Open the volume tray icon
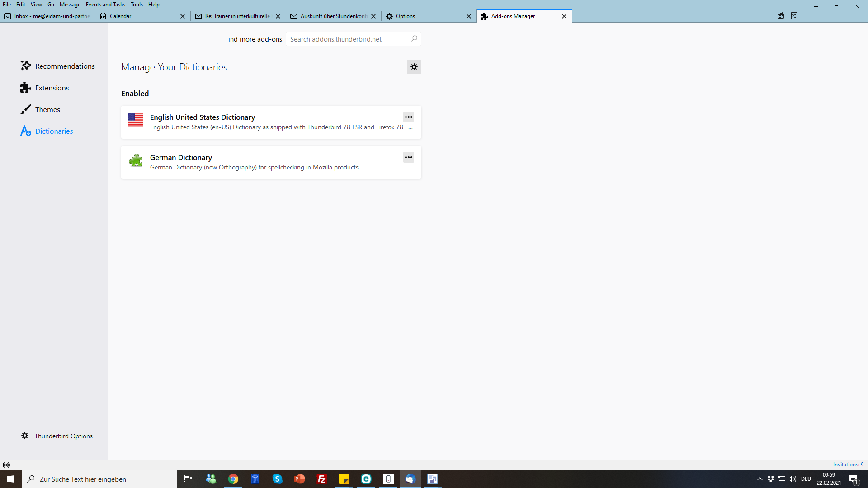Image resolution: width=868 pixels, height=488 pixels. (x=793, y=479)
